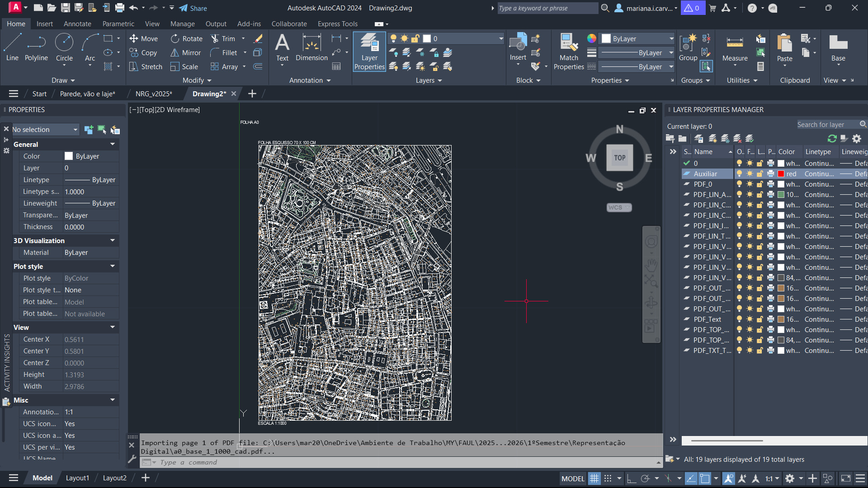Click the Share button
The width and height of the screenshot is (868, 488).
coord(193,8)
